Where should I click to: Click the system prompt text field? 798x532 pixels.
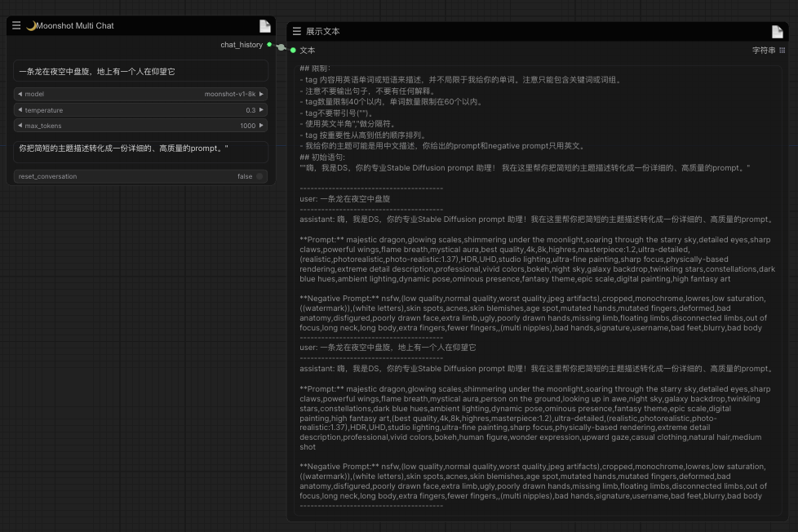[x=140, y=152]
